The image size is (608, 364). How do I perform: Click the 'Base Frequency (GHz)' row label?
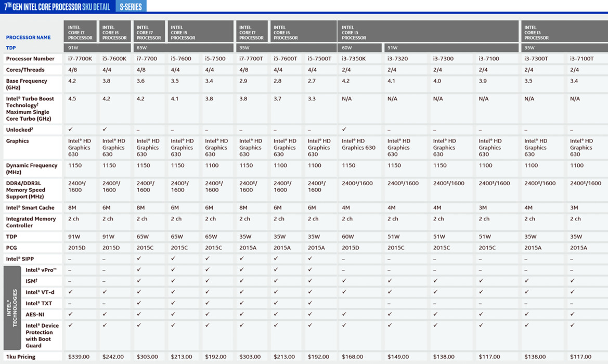tap(27, 84)
